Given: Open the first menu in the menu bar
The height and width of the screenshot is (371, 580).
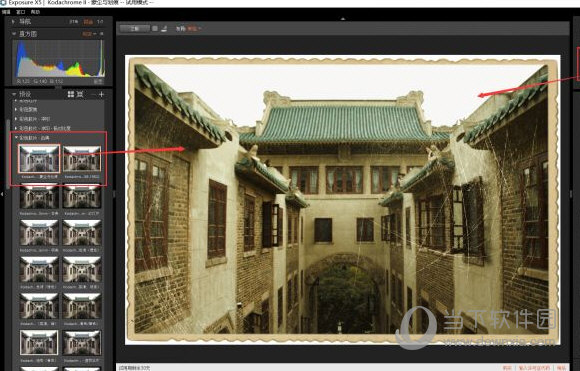Looking at the screenshot, I should 6,12.
